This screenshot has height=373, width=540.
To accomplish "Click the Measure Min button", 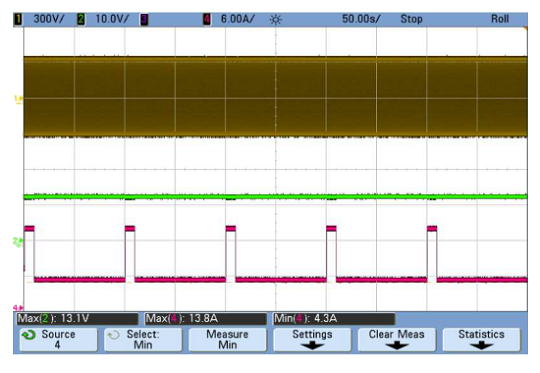I will pyautogui.click(x=228, y=340).
